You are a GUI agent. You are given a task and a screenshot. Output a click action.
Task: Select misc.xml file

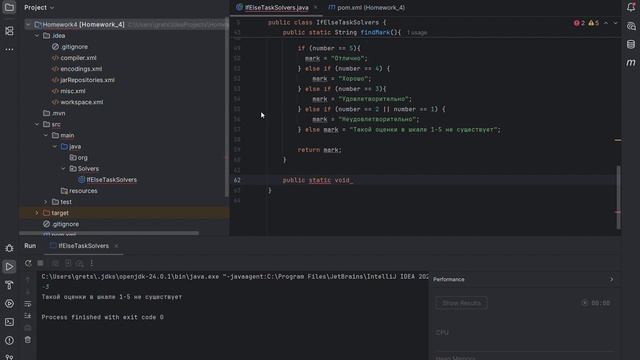tap(73, 91)
